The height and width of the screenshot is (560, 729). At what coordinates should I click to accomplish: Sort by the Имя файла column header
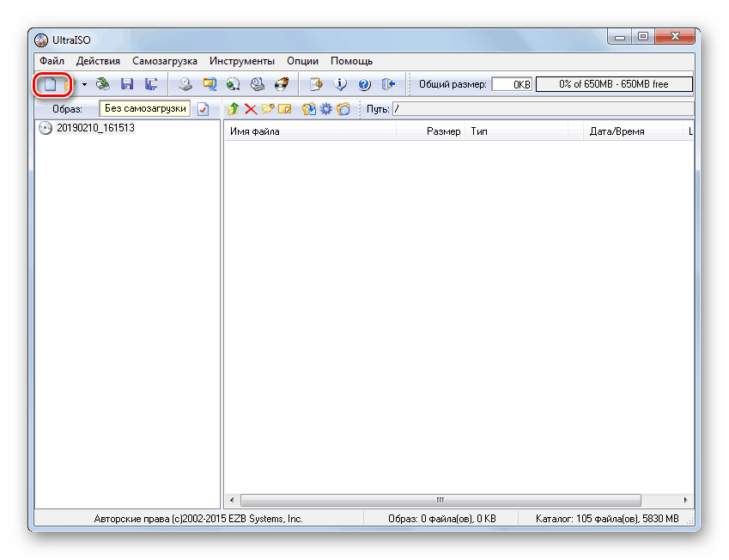310,131
